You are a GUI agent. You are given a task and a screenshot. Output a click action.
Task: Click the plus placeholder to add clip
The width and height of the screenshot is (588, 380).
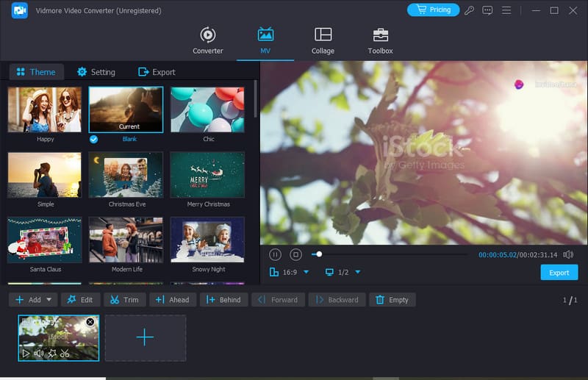point(146,337)
